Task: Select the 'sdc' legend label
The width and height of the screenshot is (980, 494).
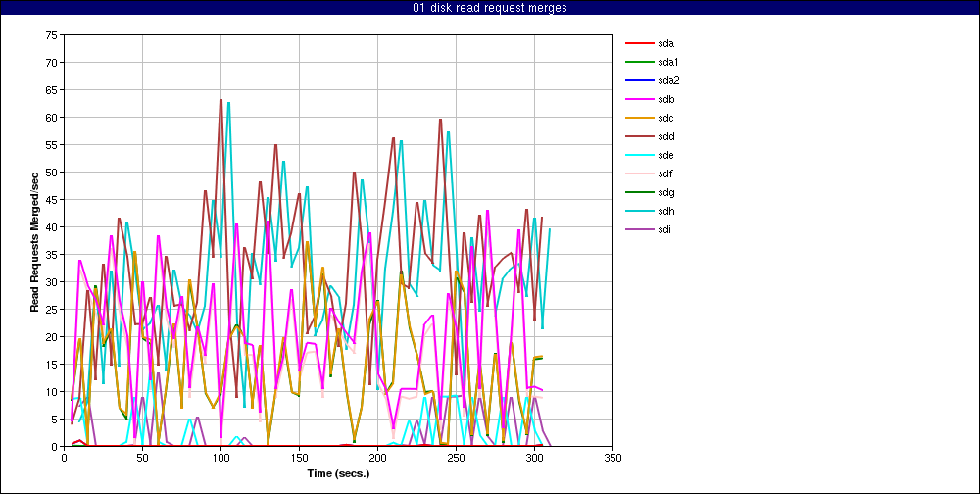Action: 665,119
